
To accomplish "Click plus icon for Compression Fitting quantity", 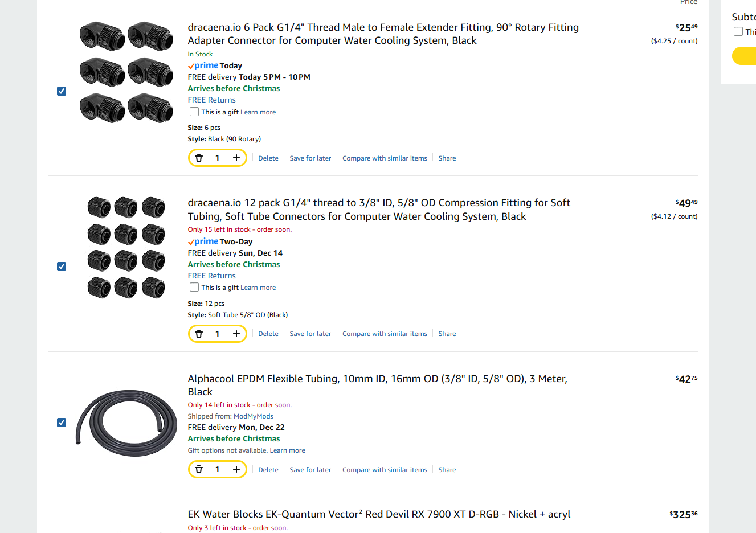I will click(236, 334).
